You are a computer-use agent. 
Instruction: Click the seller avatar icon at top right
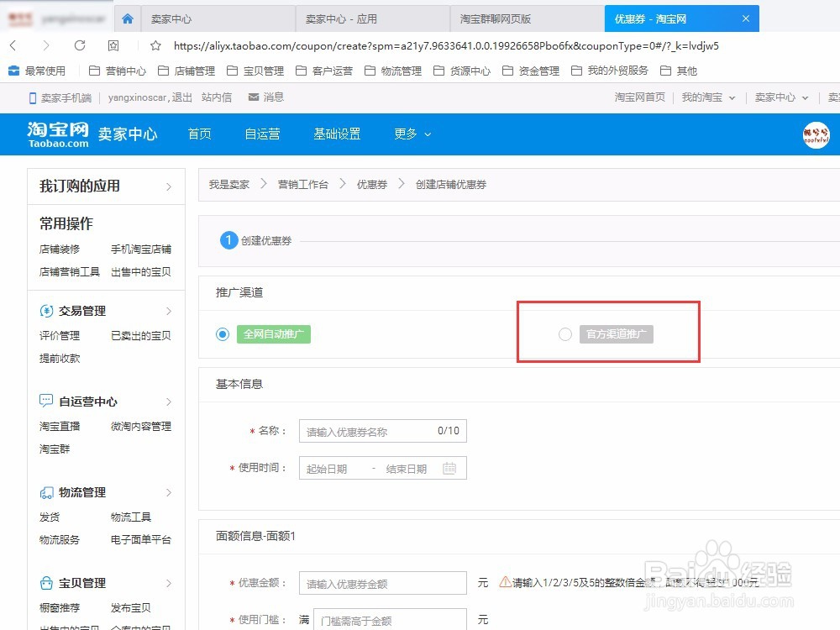(815, 134)
